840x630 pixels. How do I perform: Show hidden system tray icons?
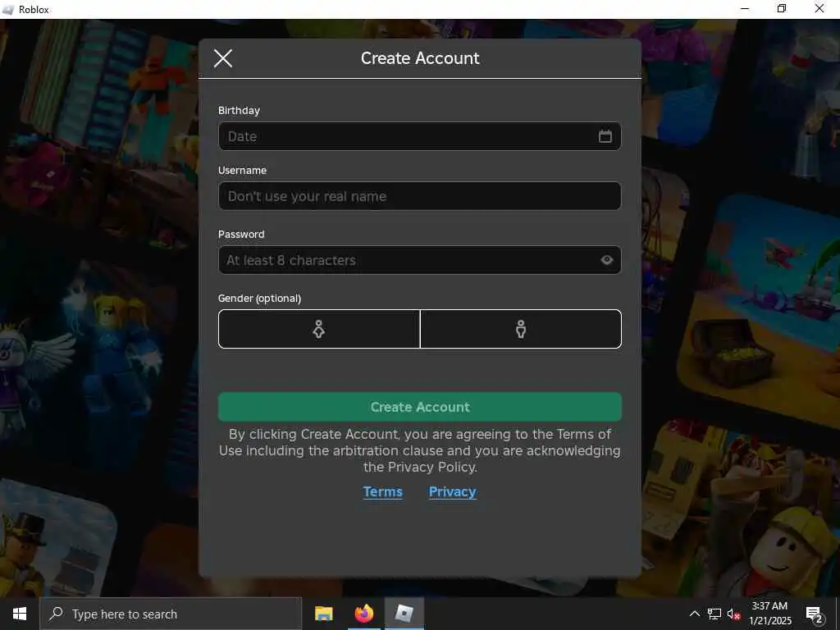click(694, 614)
